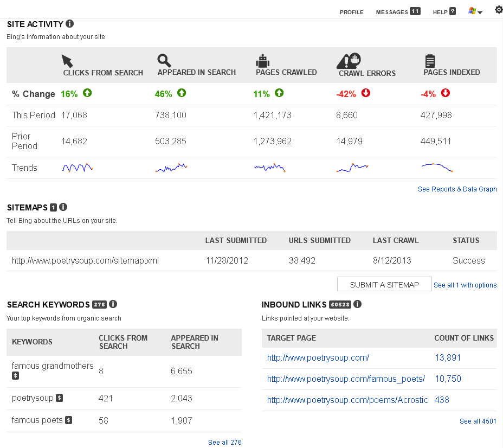This screenshot has width=503, height=448.
Task: Click the Count Of Links column header
Action: click(x=464, y=338)
